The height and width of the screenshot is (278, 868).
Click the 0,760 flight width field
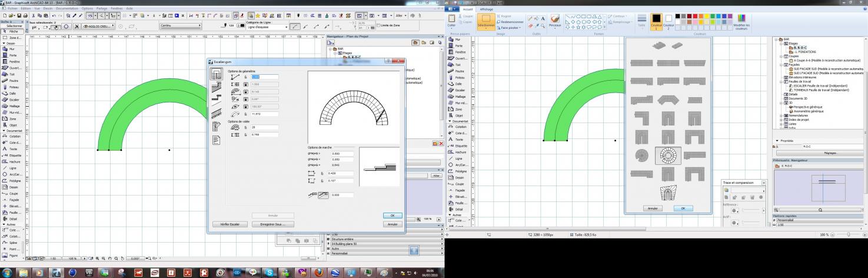pos(265,134)
